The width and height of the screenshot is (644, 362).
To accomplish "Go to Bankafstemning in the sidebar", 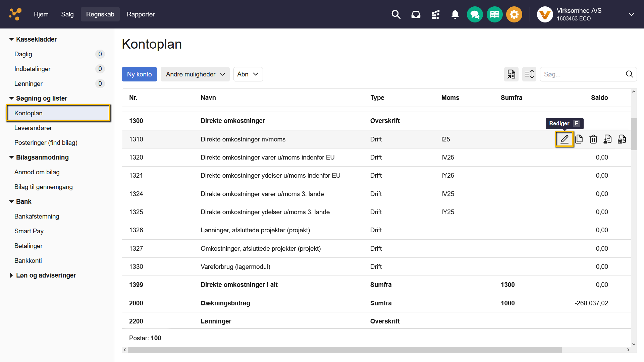I will tap(37, 216).
